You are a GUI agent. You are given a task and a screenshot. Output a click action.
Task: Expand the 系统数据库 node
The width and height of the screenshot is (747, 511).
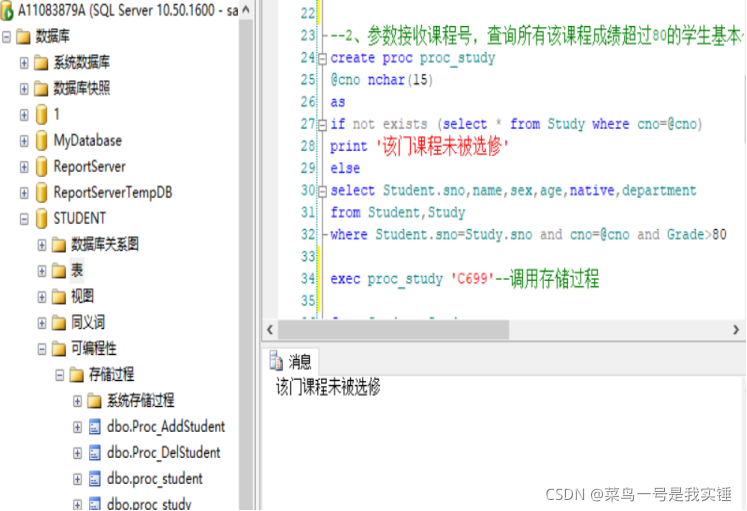click(x=24, y=63)
